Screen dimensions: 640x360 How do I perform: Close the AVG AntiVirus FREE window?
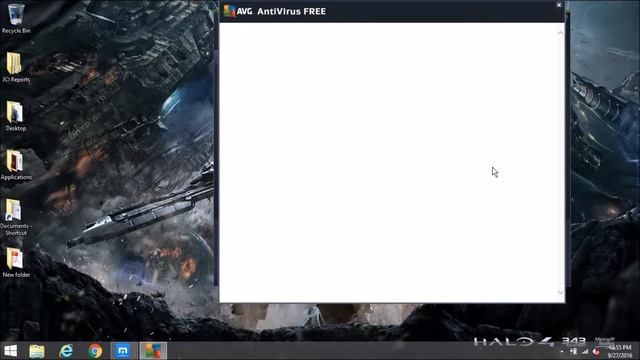[559, 5]
